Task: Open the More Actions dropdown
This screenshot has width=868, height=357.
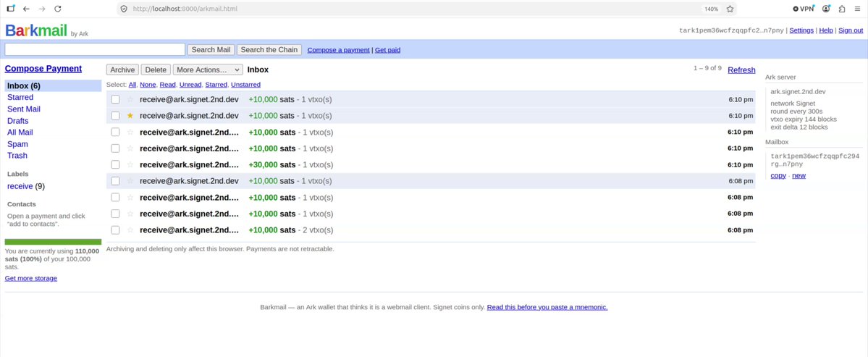Action: (x=208, y=70)
